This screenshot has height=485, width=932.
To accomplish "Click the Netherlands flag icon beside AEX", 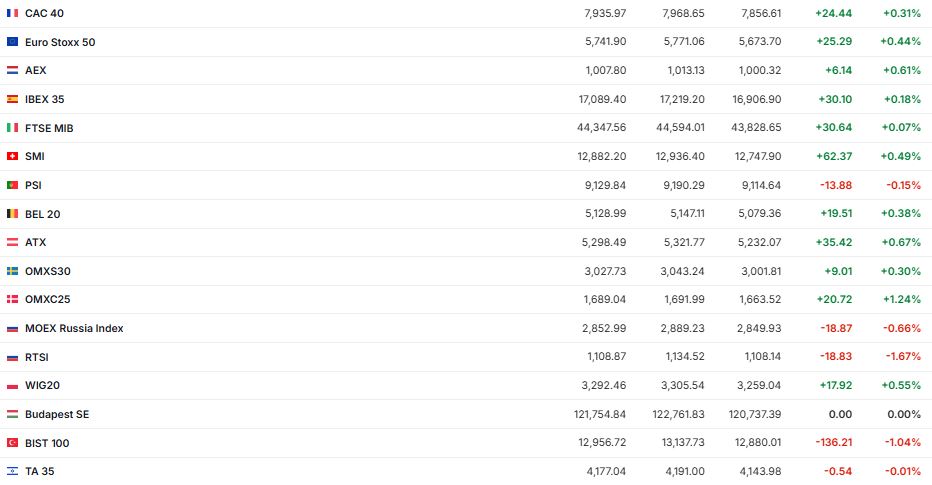I will [12, 71].
